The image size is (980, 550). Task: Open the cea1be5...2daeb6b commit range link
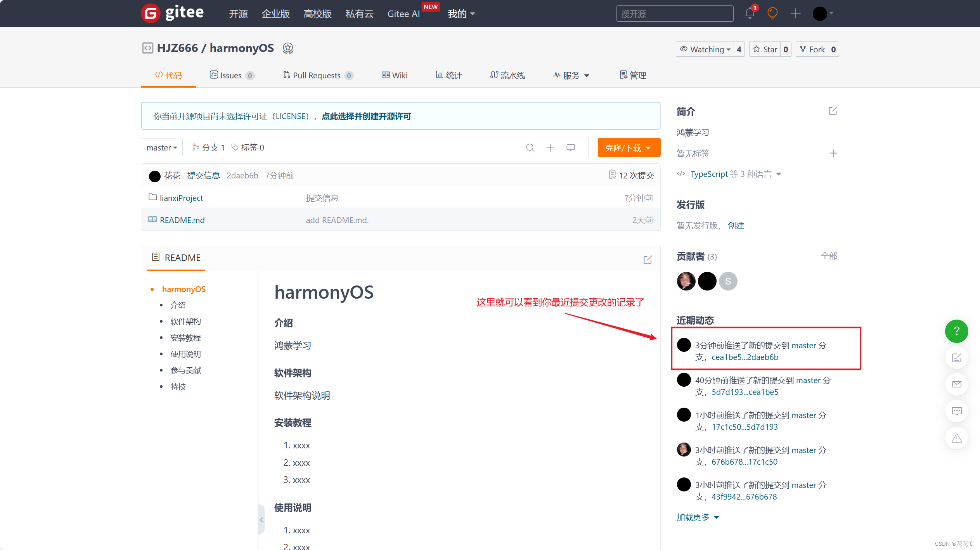tap(745, 357)
